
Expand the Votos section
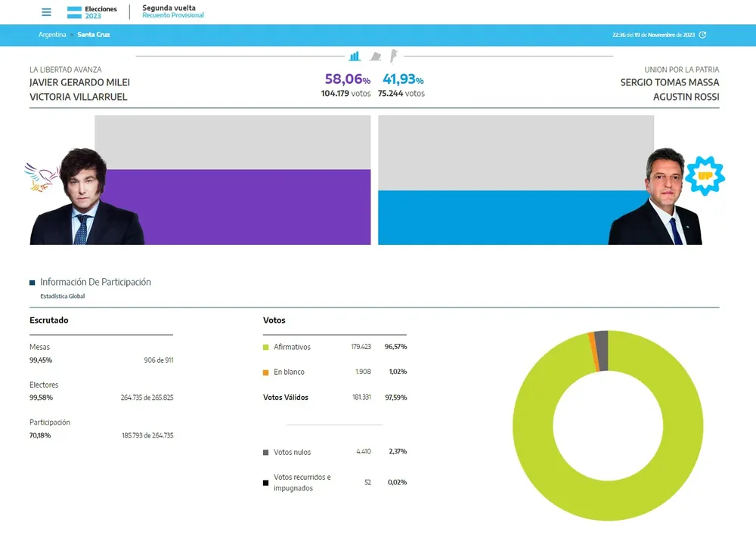274,320
